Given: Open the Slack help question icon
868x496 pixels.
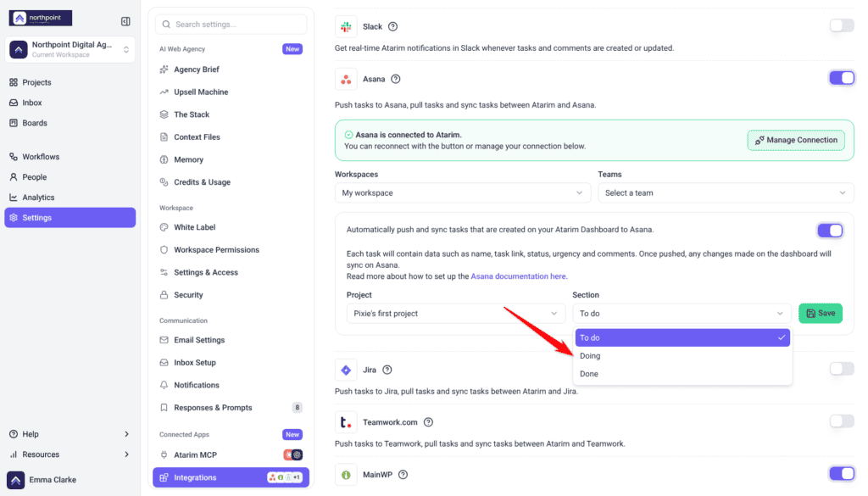Looking at the screenshot, I should coord(393,26).
